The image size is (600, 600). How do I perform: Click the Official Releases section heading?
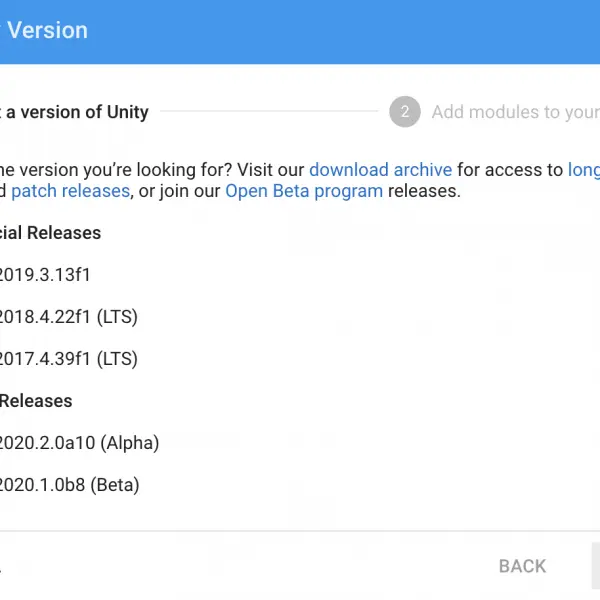pyautogui.click(x=51, y=233)
